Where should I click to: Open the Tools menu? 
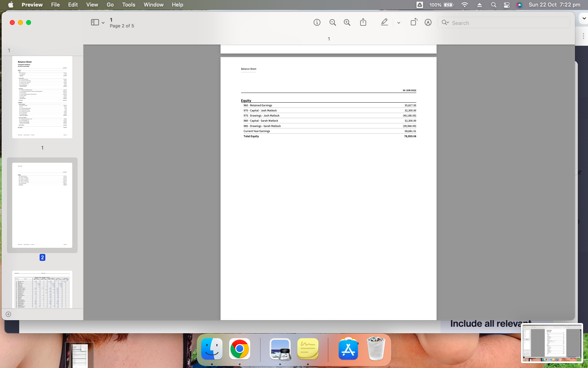[x=128, y=4]
